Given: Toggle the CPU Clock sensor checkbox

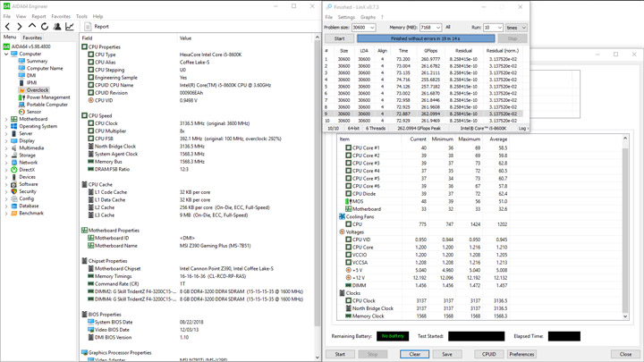Looking at the screenshot, I should point(348,300).
